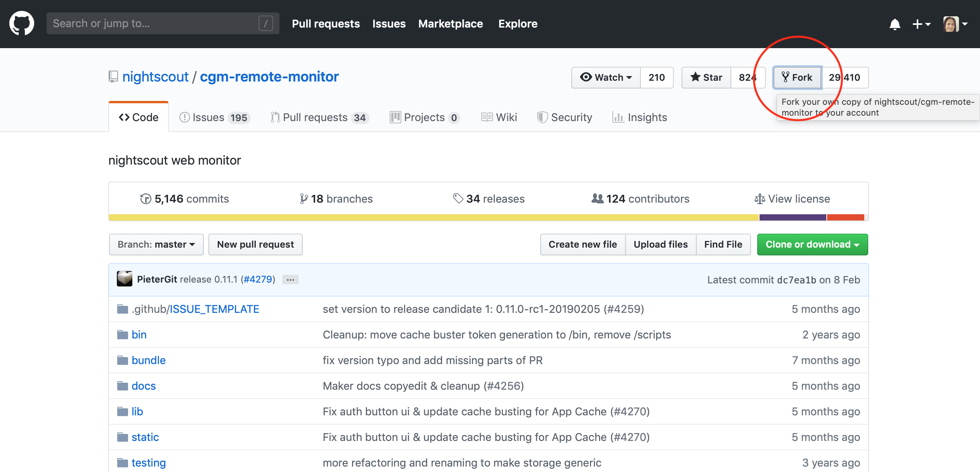
Task: Open the .github/ISSUE_TEMPLATE folder
Action: [195, 309]
